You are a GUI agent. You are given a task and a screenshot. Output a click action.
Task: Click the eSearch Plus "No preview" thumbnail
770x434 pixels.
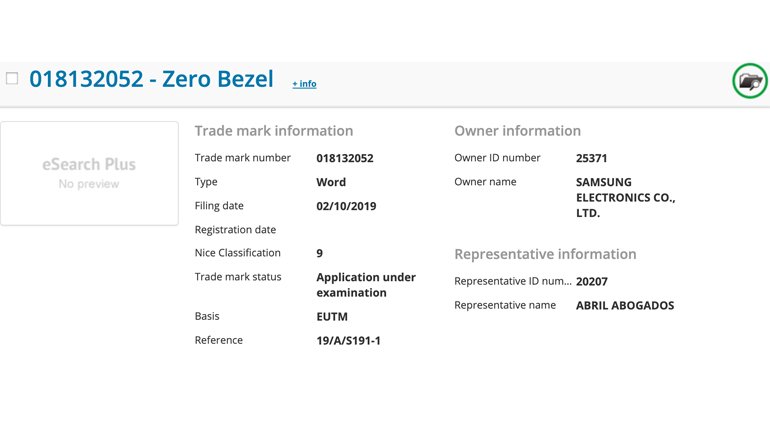(x=88, y=172)
